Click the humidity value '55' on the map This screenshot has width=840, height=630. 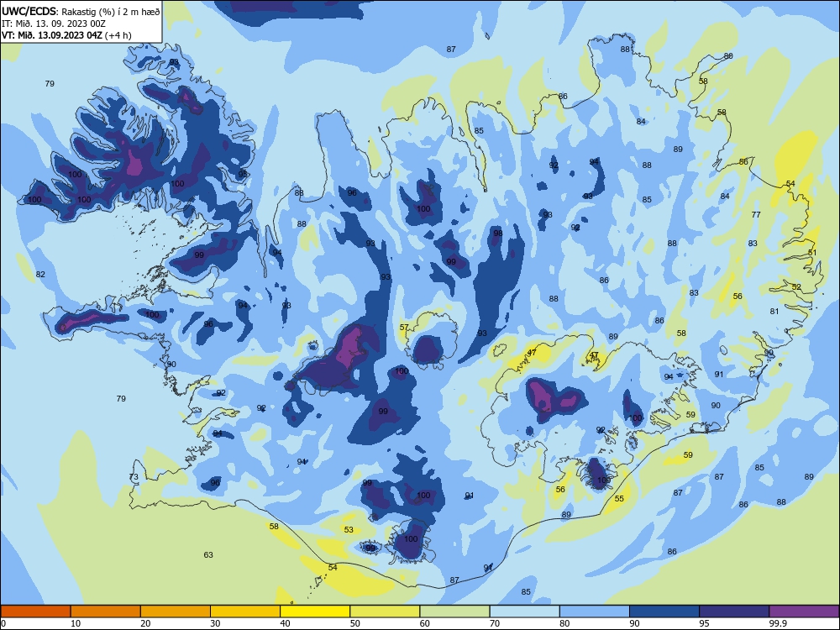pyautogui.click(x=619, y=498)
